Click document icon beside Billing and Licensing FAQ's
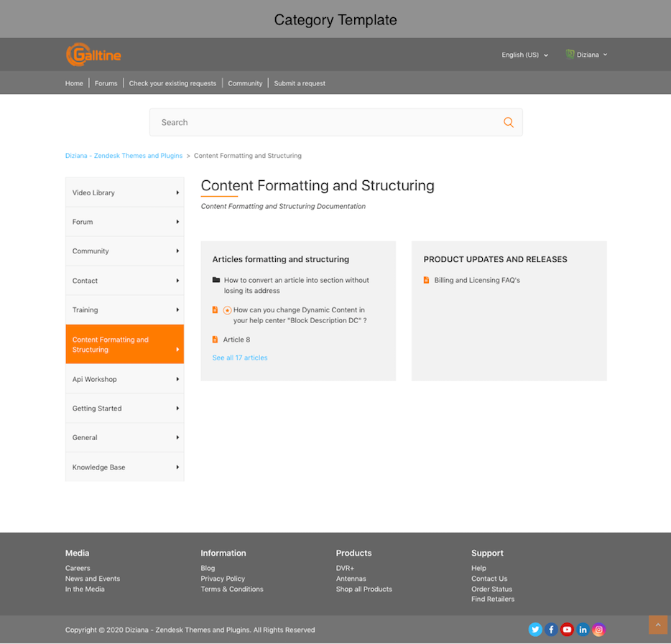Viewport: 671px width, 644px height. 426,280
